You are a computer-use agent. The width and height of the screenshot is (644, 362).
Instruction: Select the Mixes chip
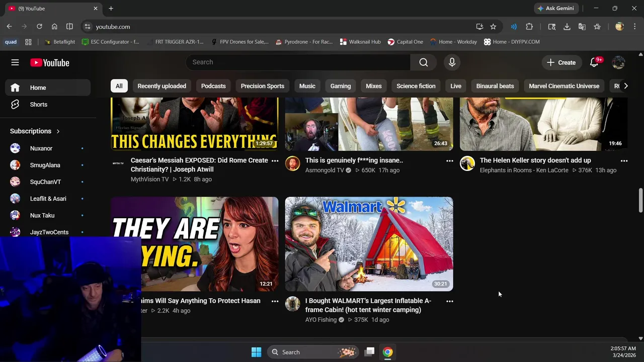coord(374,86)
